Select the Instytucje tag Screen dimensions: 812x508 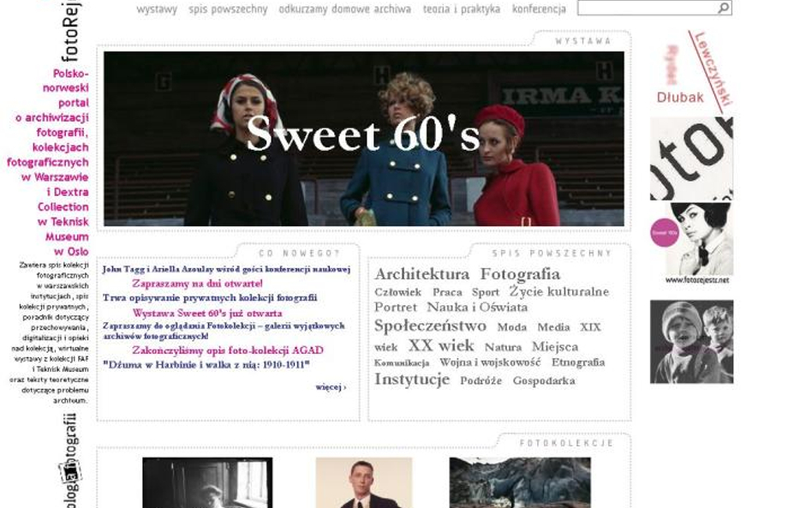412,379
